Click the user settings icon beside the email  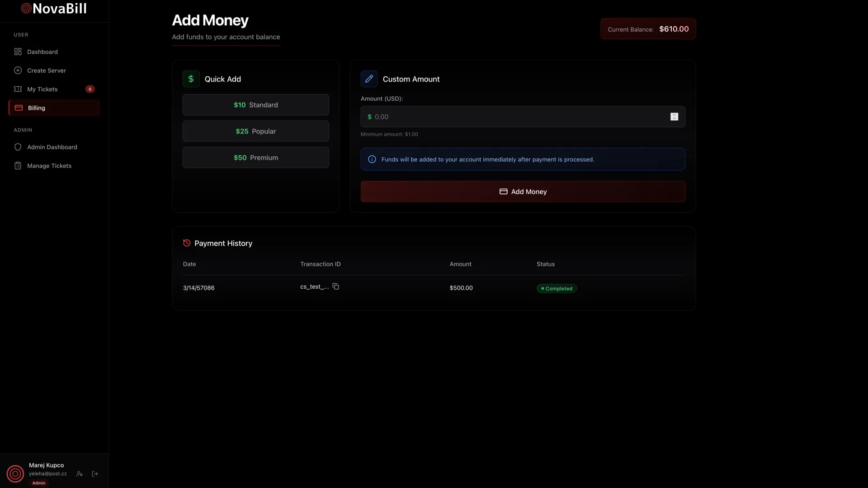click(80, 474)
